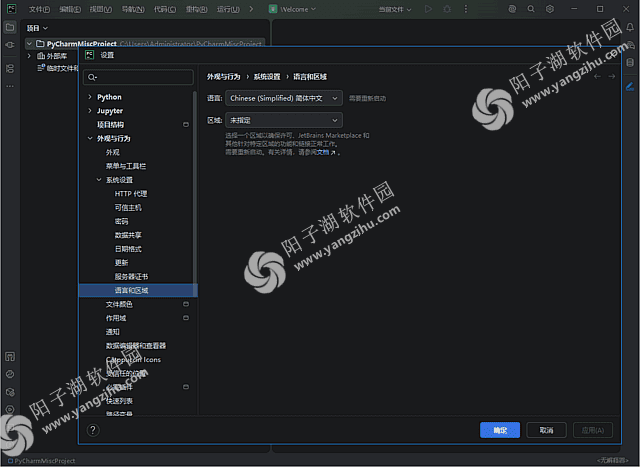640x467 pixels.
Task: Show hidden menus via chevron
Action: click(x=251, y=9)
